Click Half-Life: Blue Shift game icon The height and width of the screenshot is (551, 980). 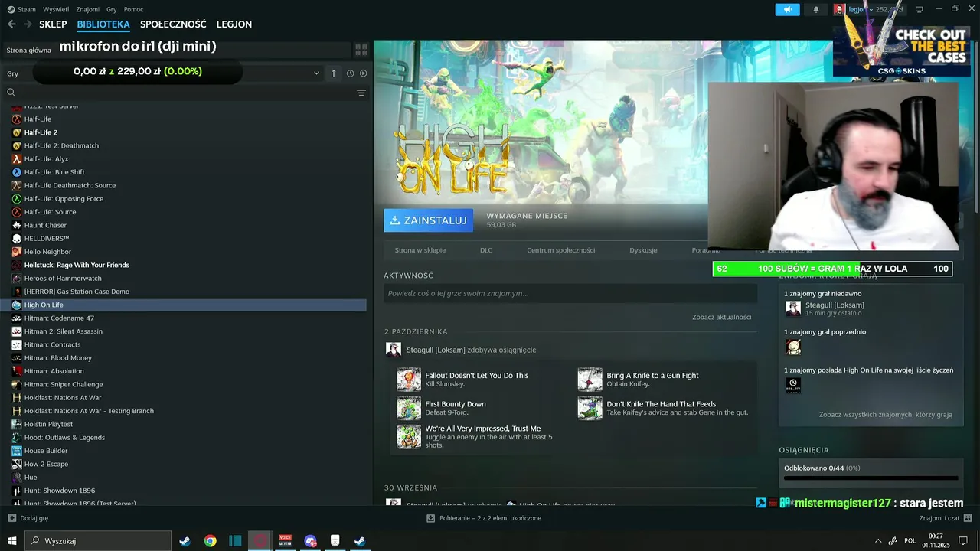(17, 172)
